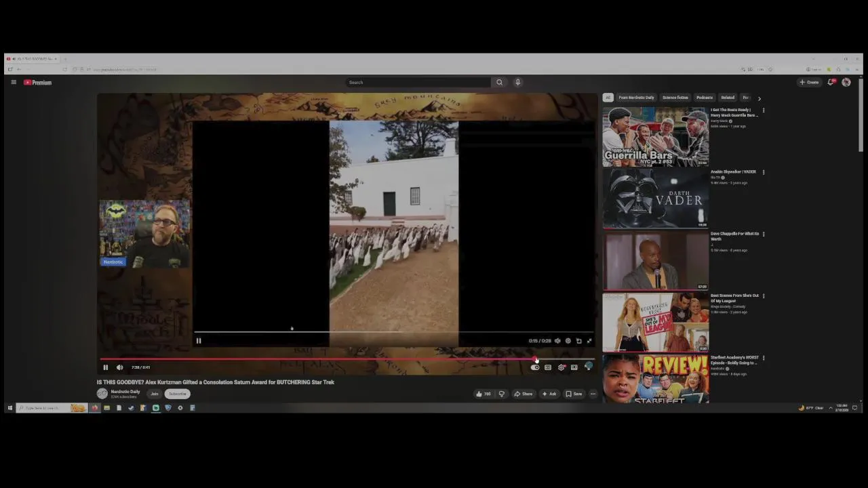Toggle the autoplay switch in player
This screenshot has width=868, height=488.
(x=535, y=367)
